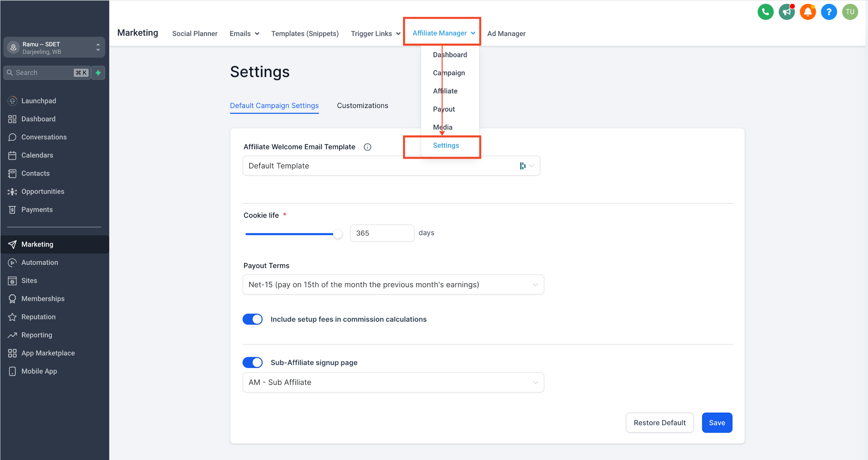Expand the Payout Terms dropdown
The width and height of the screenshot is (868, 460).
[x=393, y=284]
